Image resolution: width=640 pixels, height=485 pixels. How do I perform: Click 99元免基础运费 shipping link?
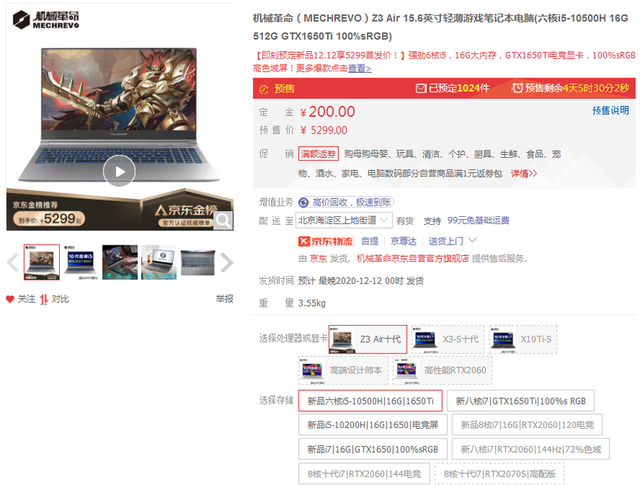478,220
